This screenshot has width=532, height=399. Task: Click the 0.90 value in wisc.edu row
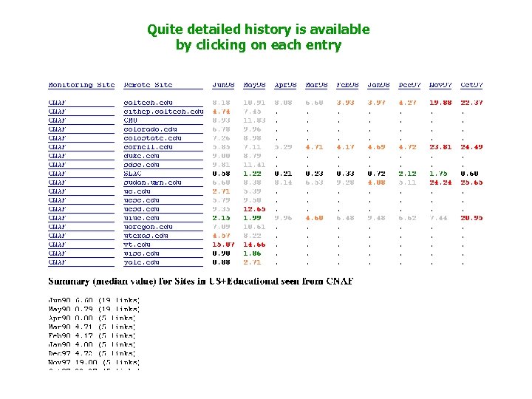coord(221,253)
